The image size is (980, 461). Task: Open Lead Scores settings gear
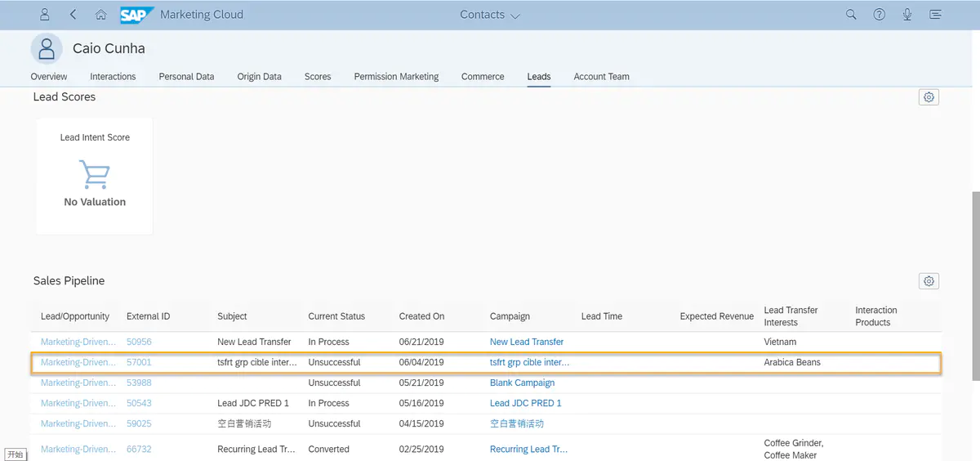[929, 97]
